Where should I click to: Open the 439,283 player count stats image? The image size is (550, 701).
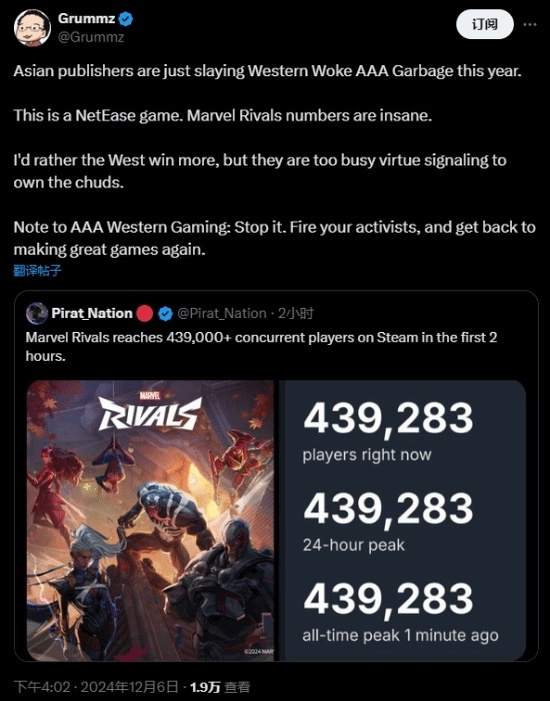(403, 520)
